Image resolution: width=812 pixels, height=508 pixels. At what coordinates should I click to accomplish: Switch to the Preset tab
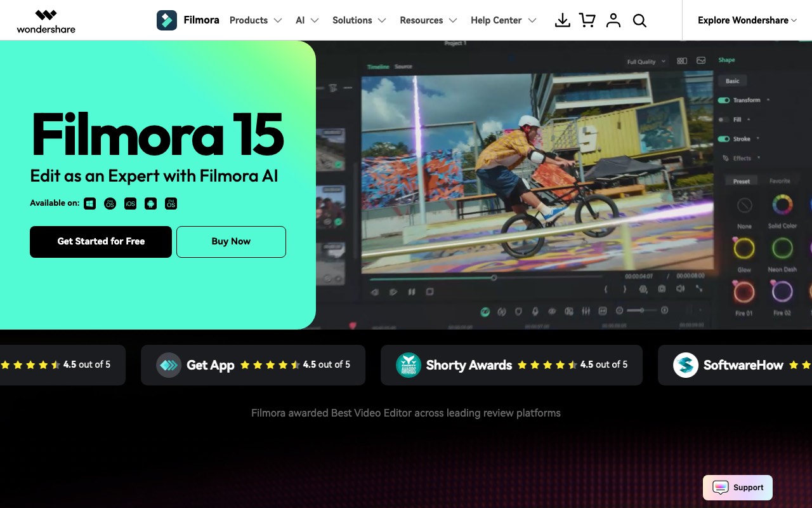point(742,181)
